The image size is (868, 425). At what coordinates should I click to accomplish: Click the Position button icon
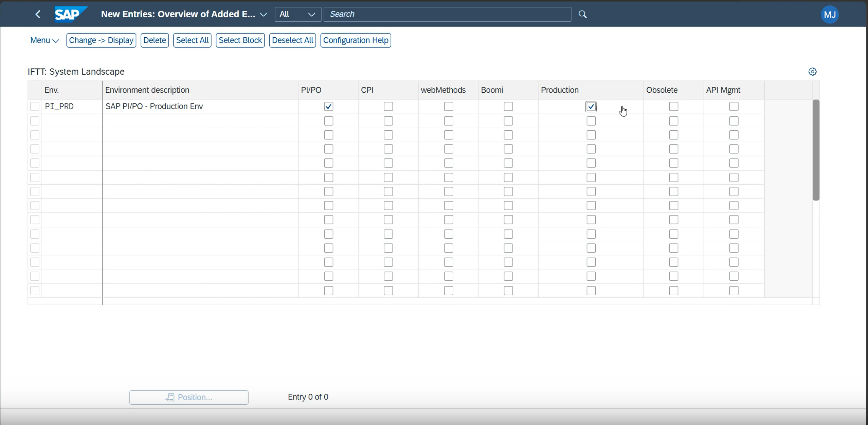pos(170,397)
